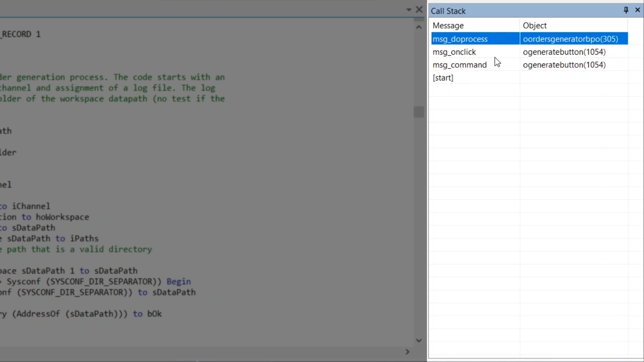Close the code editor document tab

[419, 9]
